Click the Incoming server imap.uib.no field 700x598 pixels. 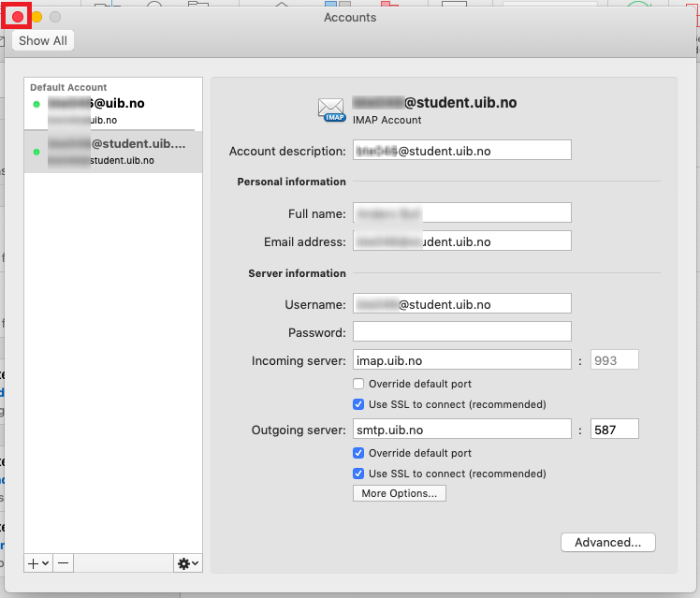click(x=461, y=360)
